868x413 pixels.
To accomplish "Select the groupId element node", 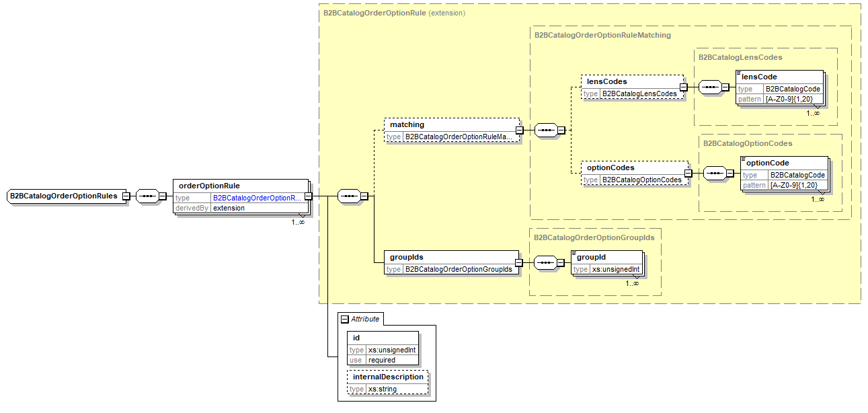I will coord(606,258).
